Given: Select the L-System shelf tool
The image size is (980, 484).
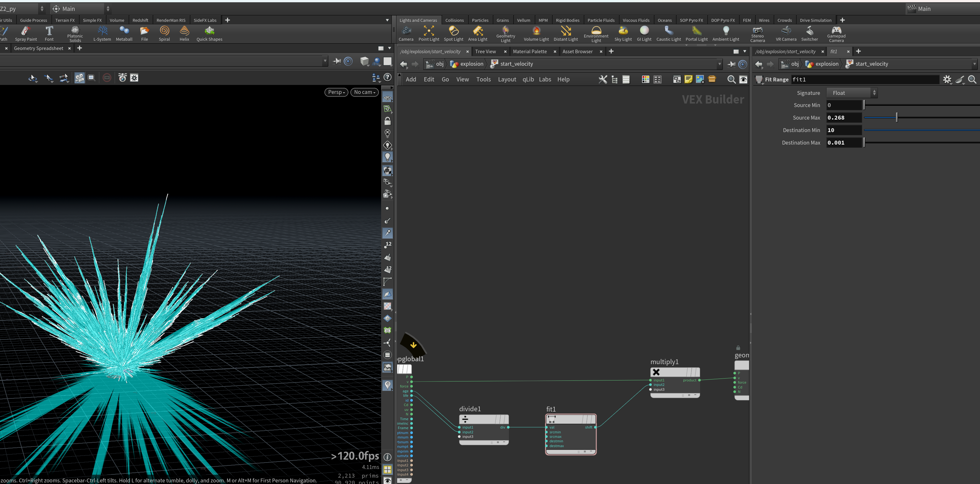Looking at the screenshot, I should tap(102, 34).
